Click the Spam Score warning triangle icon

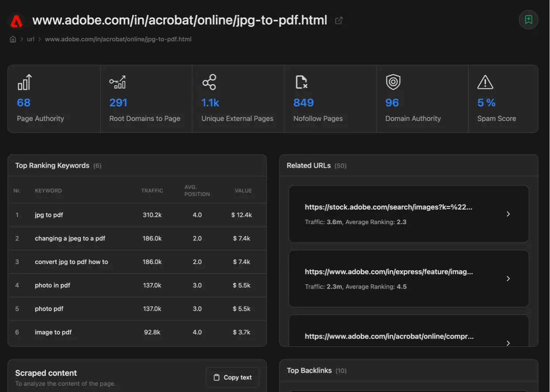tap(485, 82)
